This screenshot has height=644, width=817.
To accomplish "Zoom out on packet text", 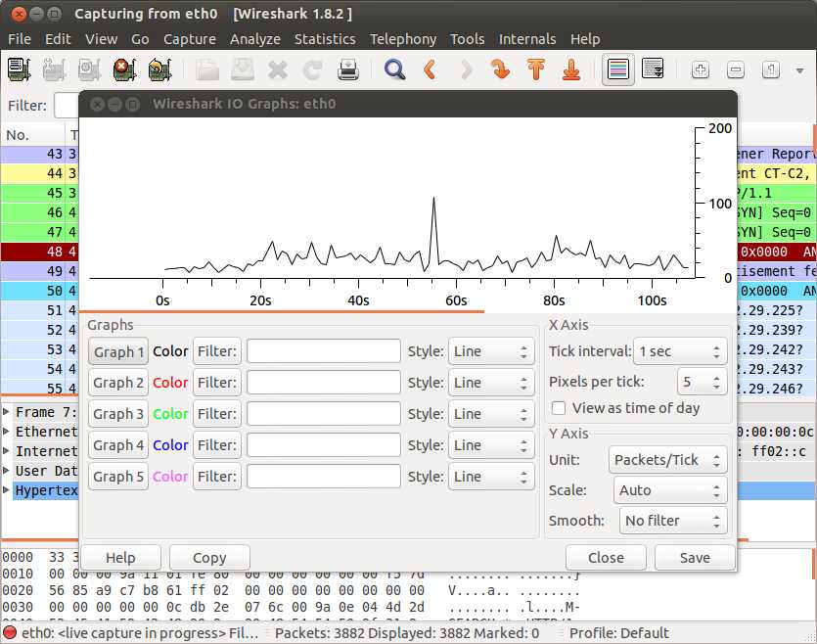I will pos(735,69).
